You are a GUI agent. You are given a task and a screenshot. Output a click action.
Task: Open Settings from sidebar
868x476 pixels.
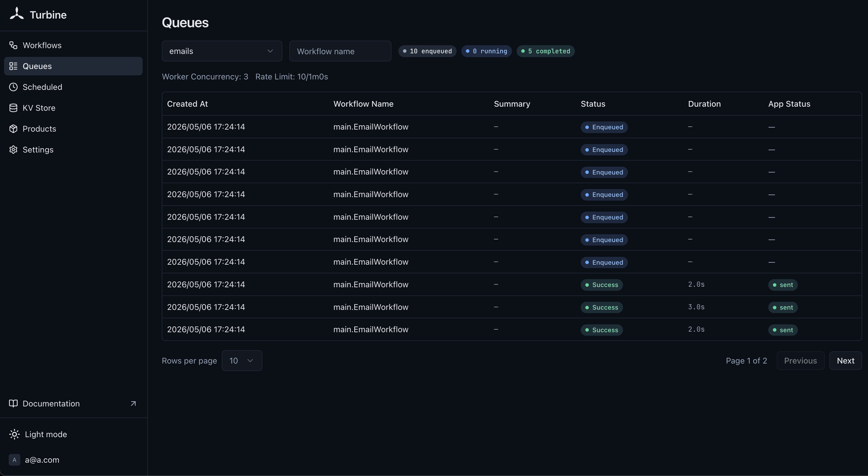point(73,150)
